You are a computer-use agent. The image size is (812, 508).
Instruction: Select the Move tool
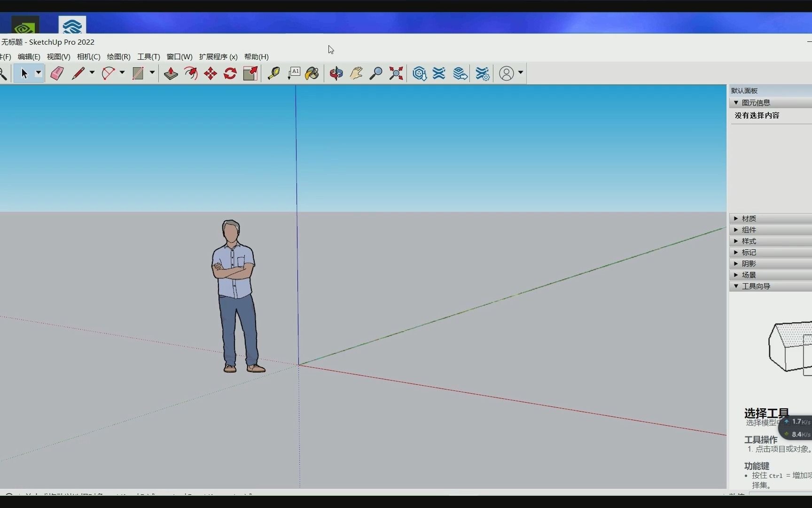tap(210, 73)
